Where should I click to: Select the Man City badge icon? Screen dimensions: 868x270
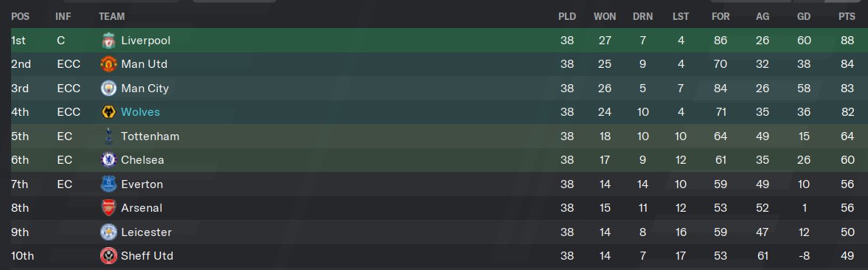point(108,88)
